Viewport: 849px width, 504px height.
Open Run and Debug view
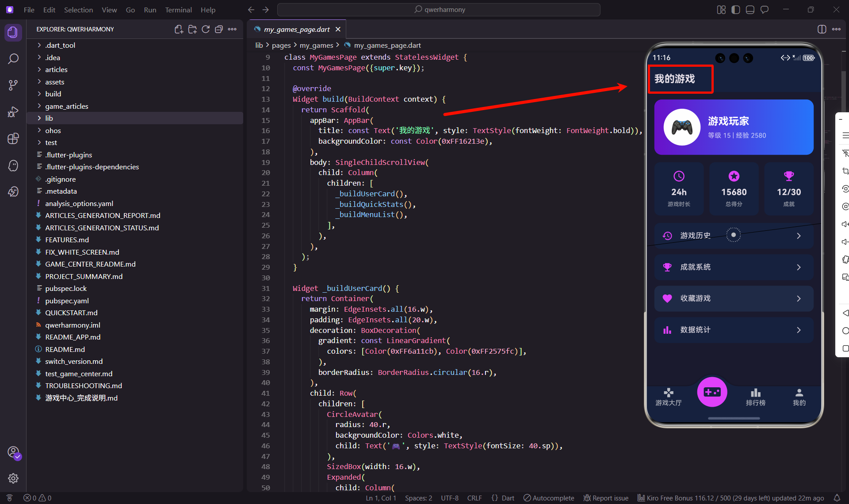13,112
